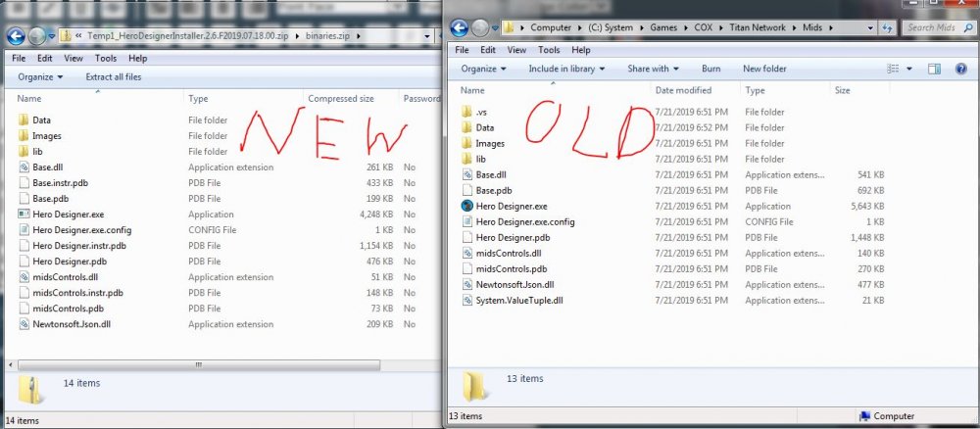The width and height of the screenshot is (980, 429).
Task: Open the change view options arrow
Action: coord(910,69)
